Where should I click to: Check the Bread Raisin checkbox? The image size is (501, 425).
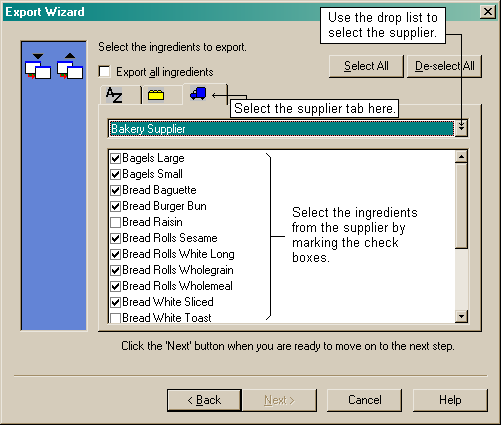(x=115, y=222)
